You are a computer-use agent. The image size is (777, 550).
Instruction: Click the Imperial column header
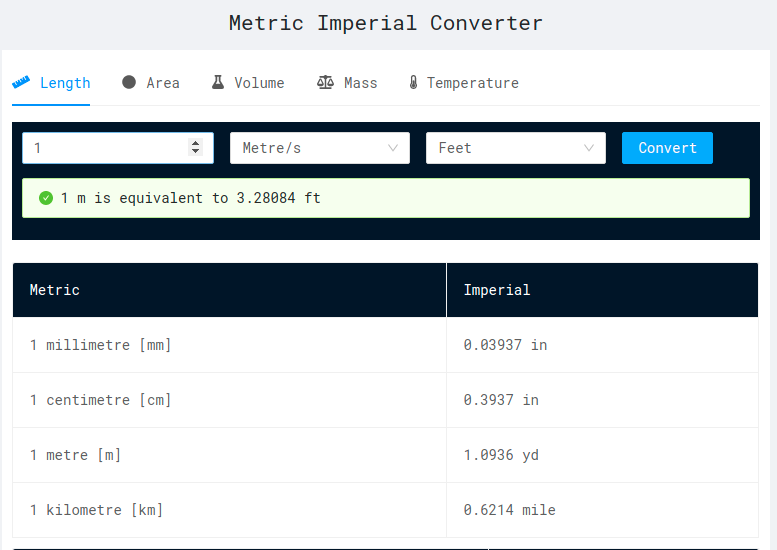603,290
